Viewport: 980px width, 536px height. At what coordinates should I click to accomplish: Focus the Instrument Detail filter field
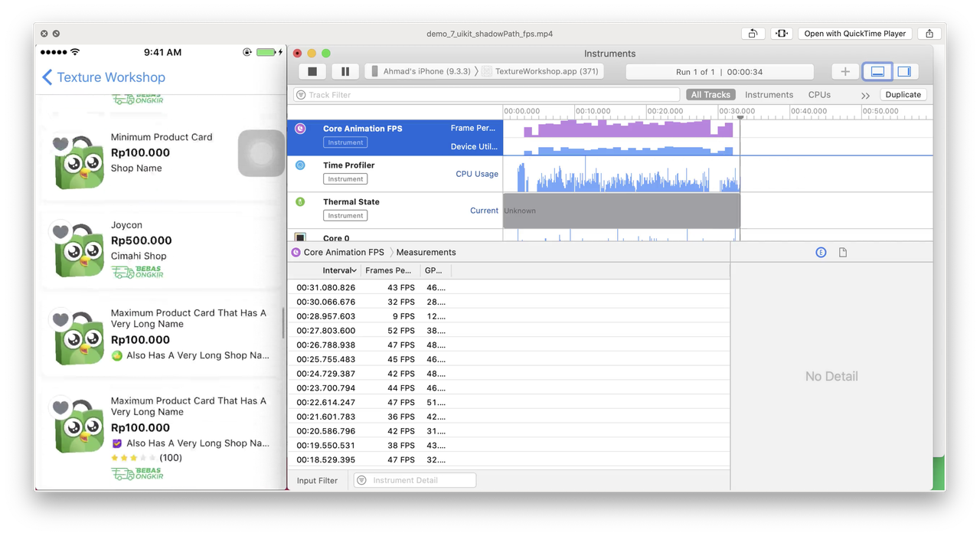pyautogui.click(x=415, y=480)
